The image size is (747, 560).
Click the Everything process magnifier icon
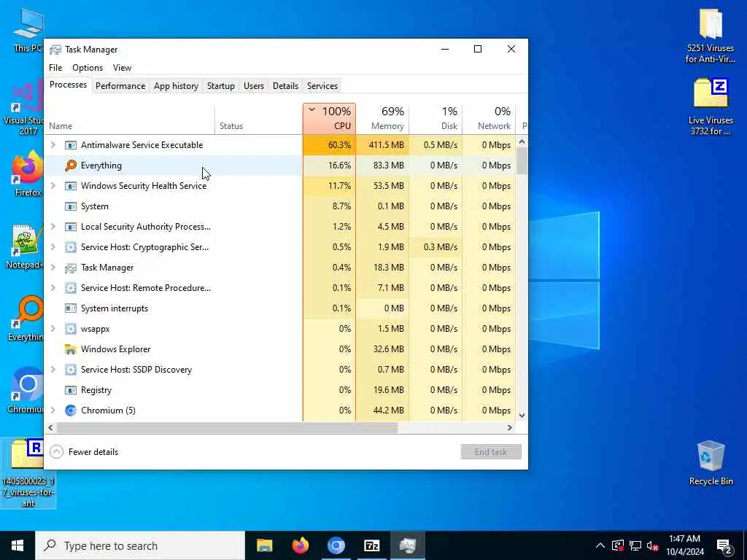(71, 166)
